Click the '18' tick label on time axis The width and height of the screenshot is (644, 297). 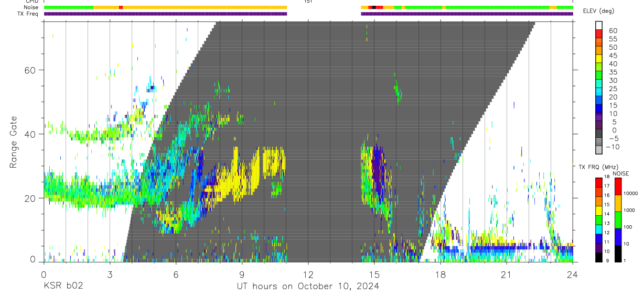pyautogui.click(x=441, y=274)
